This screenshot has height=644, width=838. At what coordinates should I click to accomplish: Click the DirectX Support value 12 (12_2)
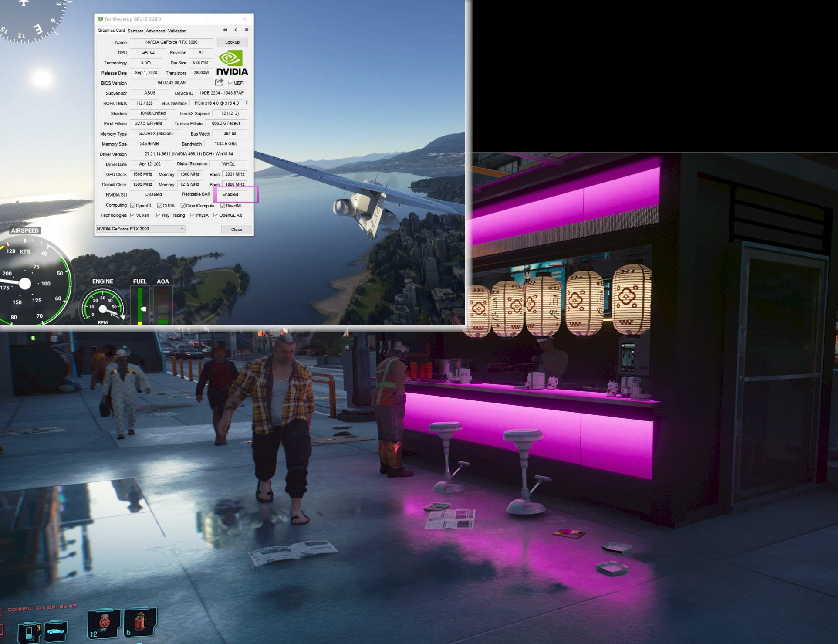[230, 113]
